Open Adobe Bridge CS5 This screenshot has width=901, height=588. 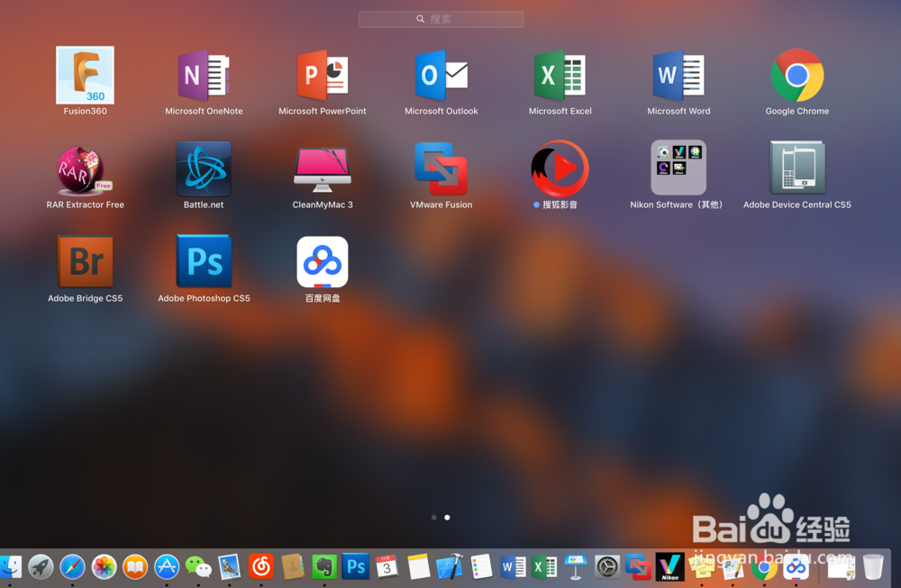pos(85,261)
